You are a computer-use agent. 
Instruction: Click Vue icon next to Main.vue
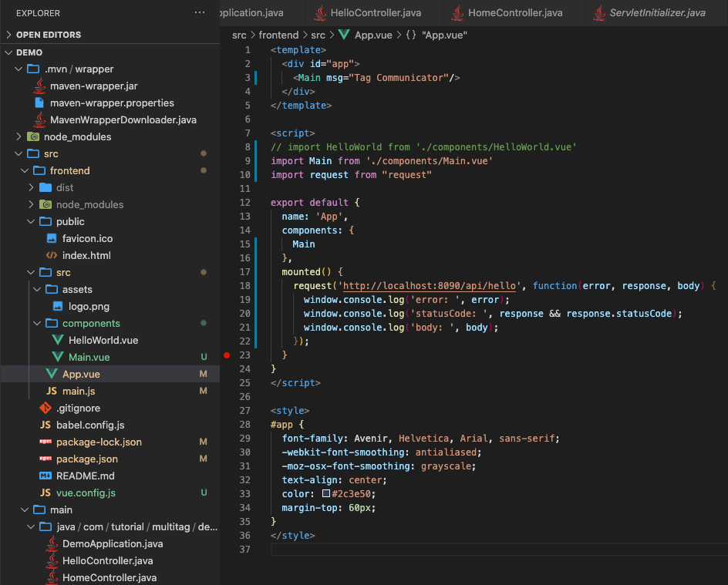(58, 357)
